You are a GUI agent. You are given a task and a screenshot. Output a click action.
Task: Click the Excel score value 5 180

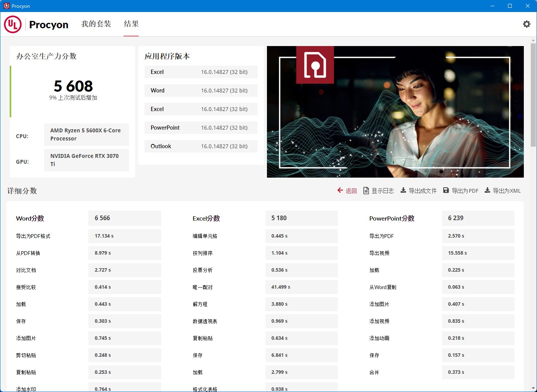click(x=301, y=218)
